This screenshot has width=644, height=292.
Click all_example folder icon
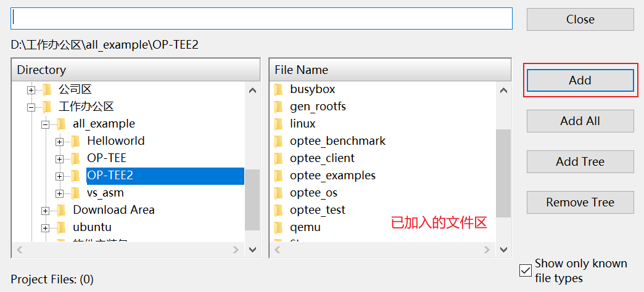pos(61,124)
